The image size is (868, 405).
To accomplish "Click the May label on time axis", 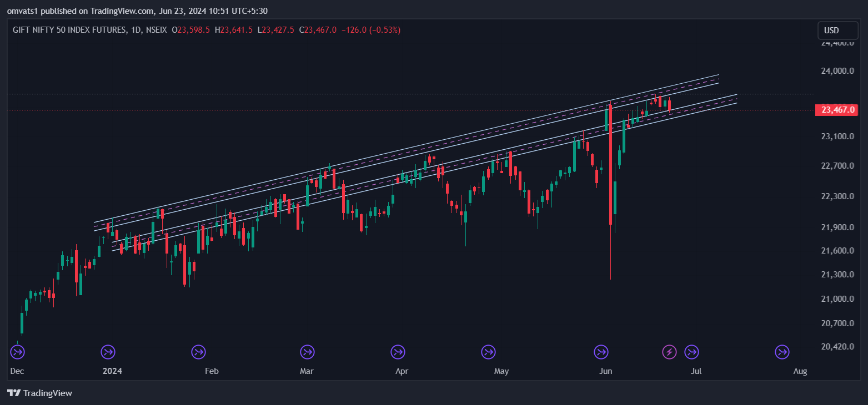I will (501, 371).
